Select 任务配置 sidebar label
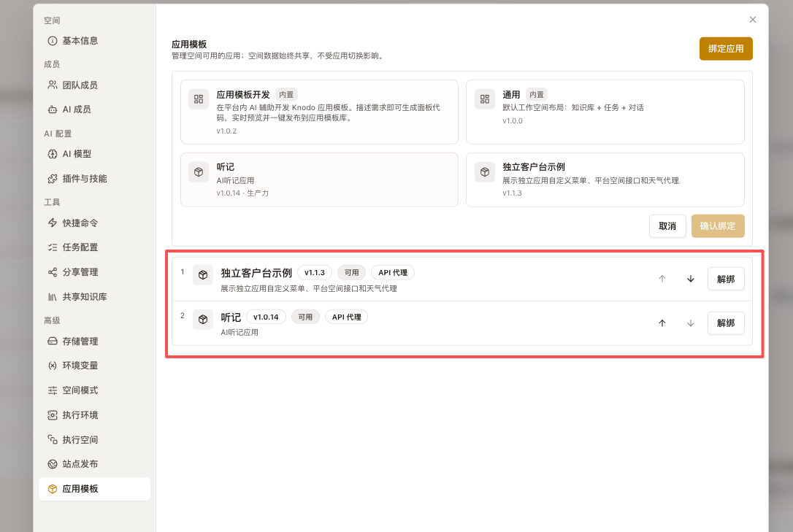 tap(80, 247)
